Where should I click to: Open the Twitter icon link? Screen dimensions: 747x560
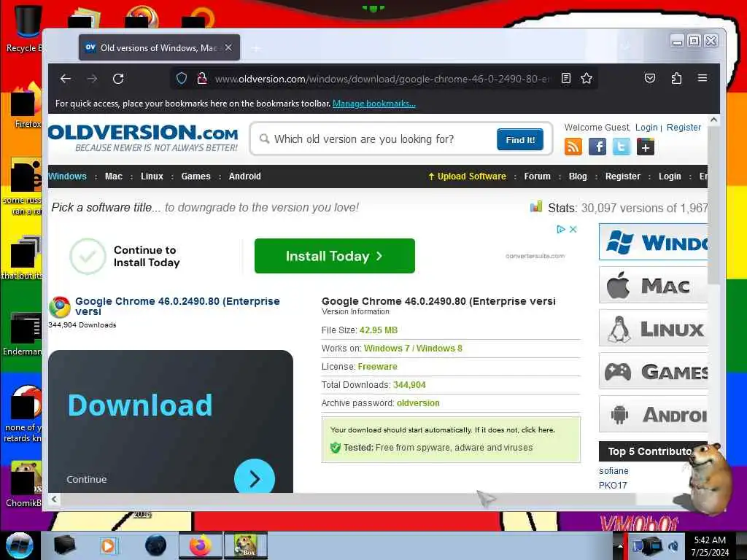(622, 147)
